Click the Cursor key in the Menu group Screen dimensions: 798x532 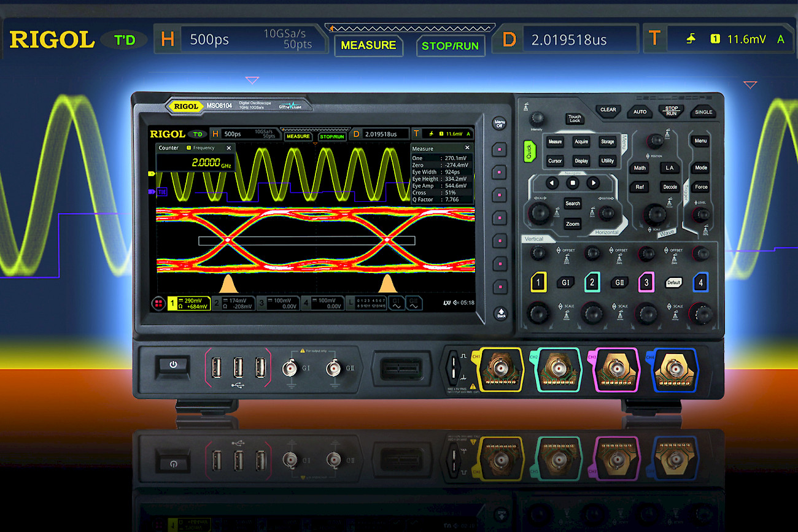point(555,161)
